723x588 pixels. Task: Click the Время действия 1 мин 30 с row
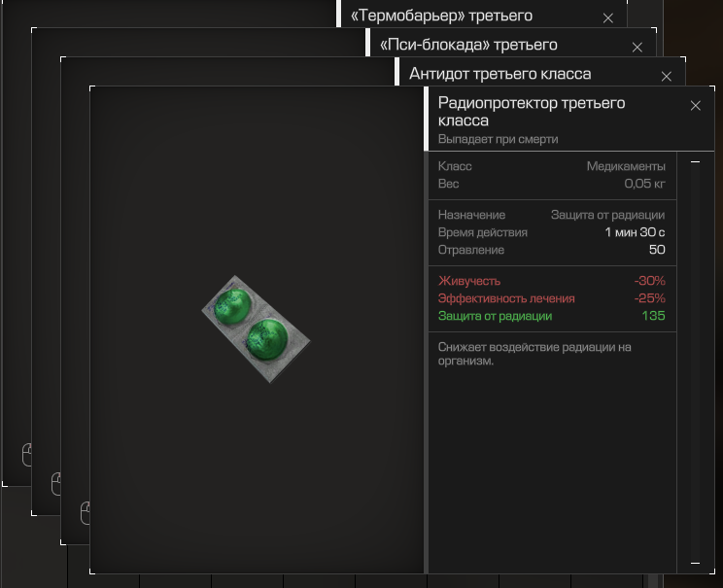click(551, 232)
